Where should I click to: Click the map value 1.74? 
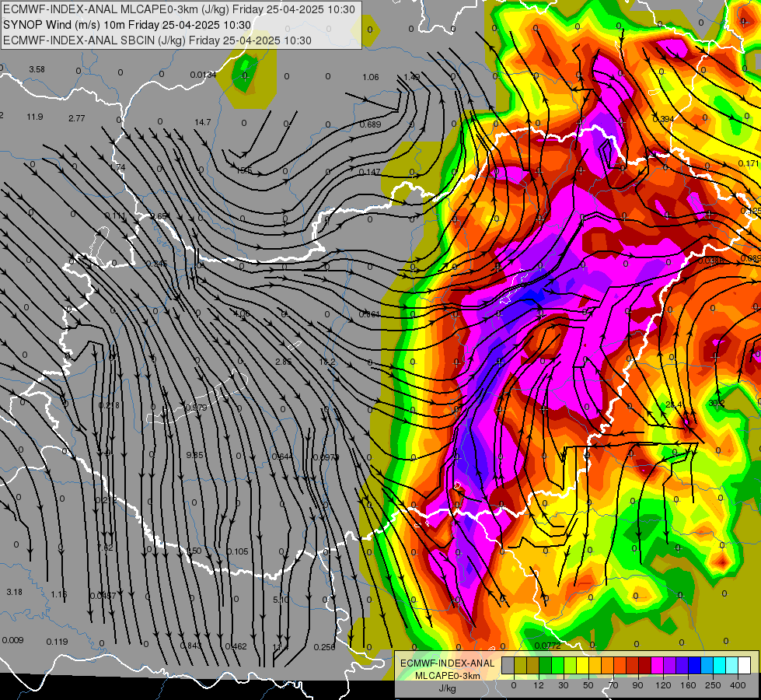(117, 167)
